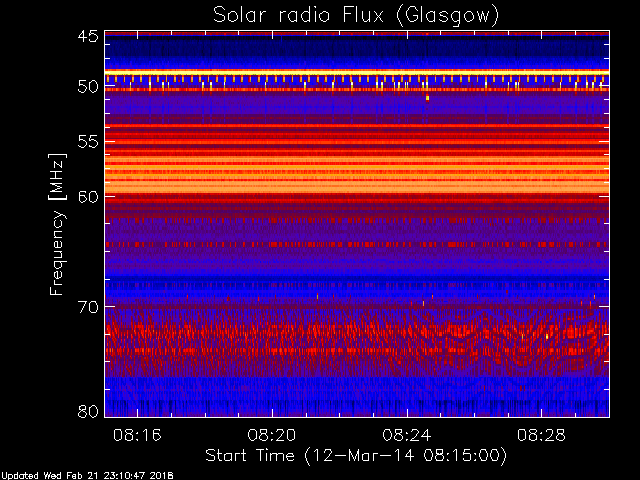Click the 08:28 time tick label
The height and width of the screenshot is (480, 640).
tap(541, 435)
